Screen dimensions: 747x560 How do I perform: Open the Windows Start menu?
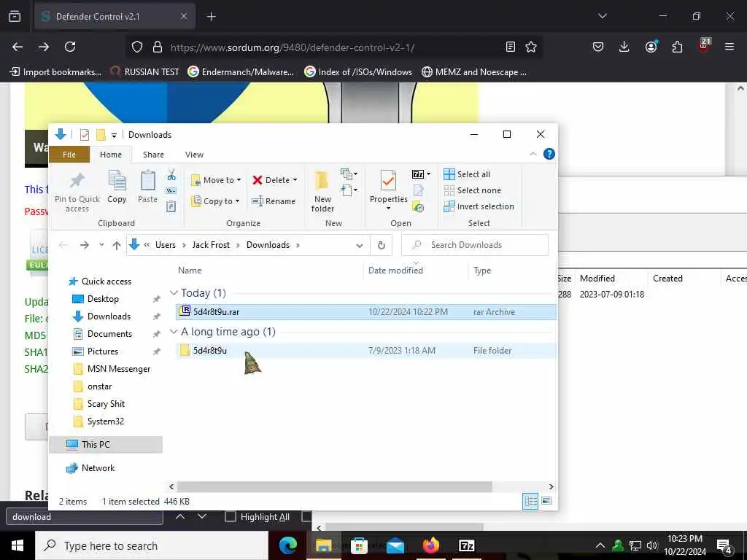tap(18, 545)
